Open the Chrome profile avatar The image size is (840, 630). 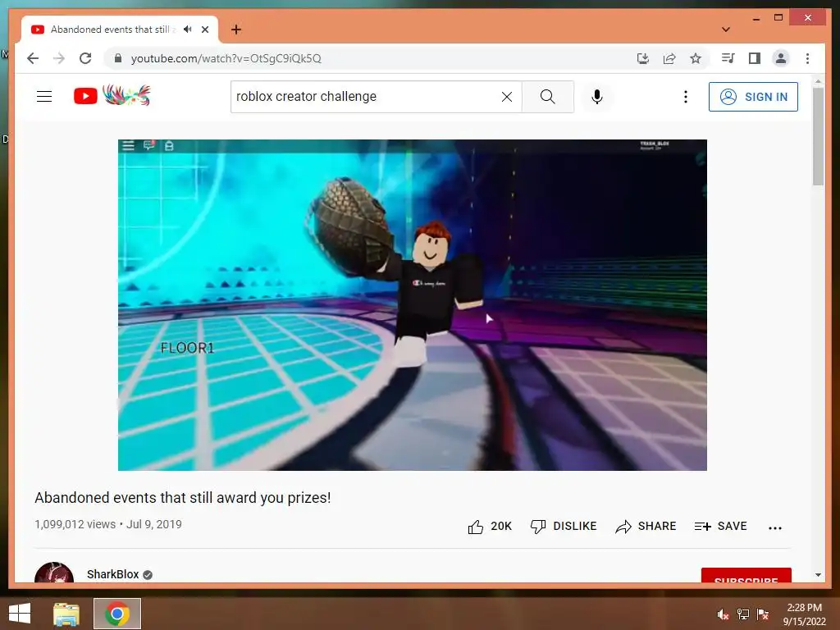pyautogui.click(x=781, y=58)
